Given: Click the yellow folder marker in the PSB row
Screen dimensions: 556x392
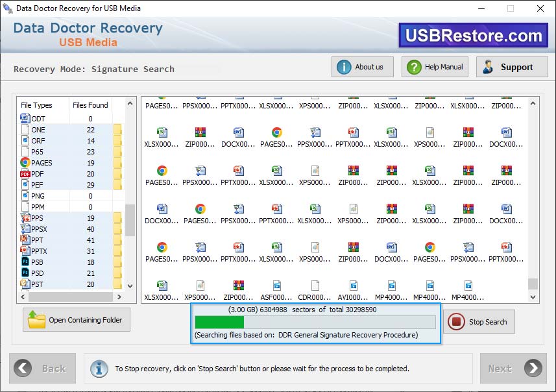Looking at the screenshot, I should (117, 262).
